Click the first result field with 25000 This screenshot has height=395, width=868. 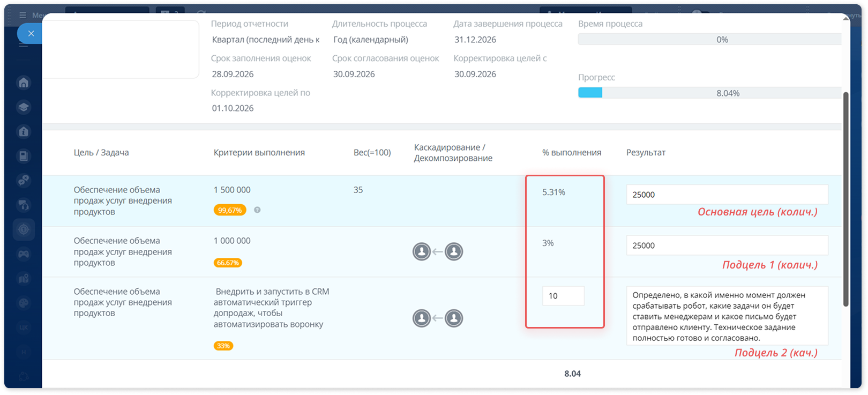(727, 195)
